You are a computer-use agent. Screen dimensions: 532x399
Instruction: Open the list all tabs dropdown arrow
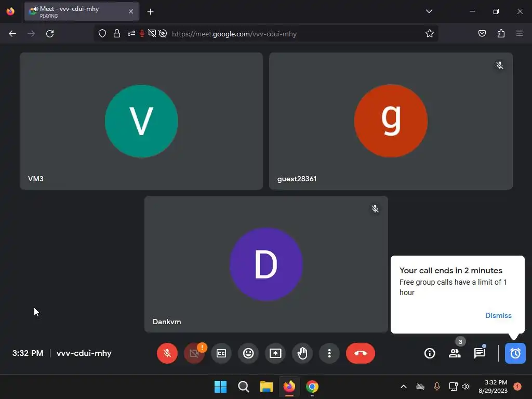coord(429,11)
